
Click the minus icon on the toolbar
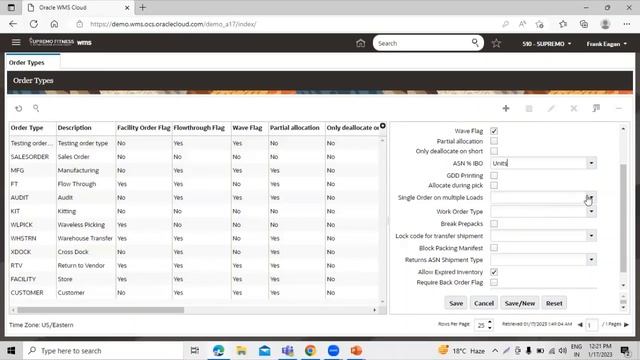(x=619, y=108)
